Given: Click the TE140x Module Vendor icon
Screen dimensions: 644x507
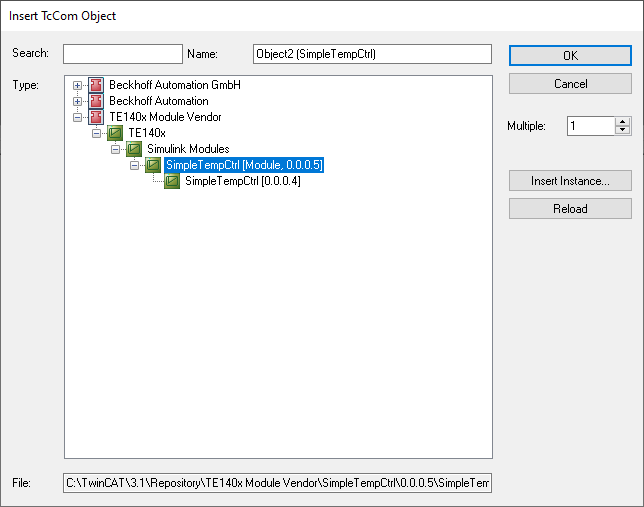Looking at the screenshot, I should click(96, 117).
